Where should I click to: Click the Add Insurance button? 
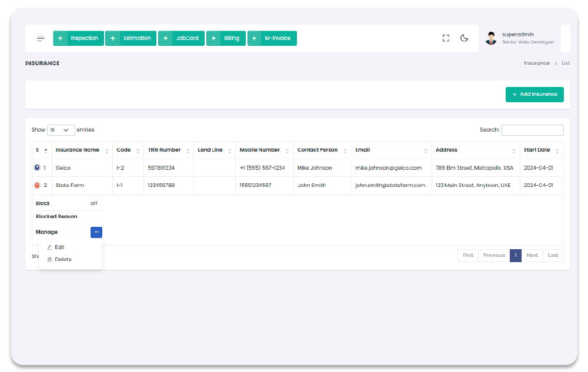click(x=534, y=95)
